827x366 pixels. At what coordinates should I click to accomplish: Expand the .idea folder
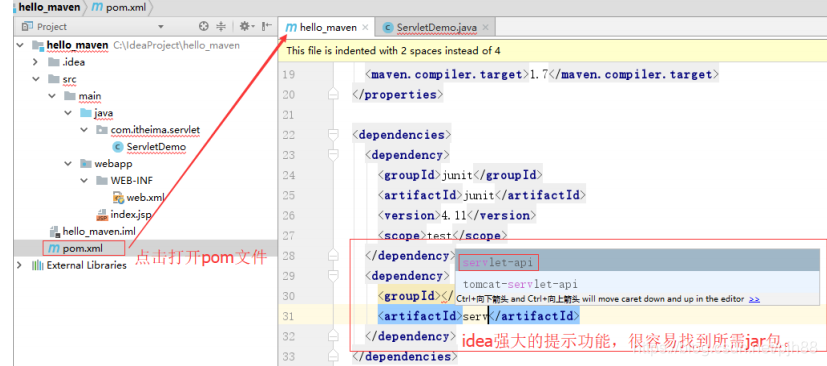pyautogui.click(x=35, y=62)
